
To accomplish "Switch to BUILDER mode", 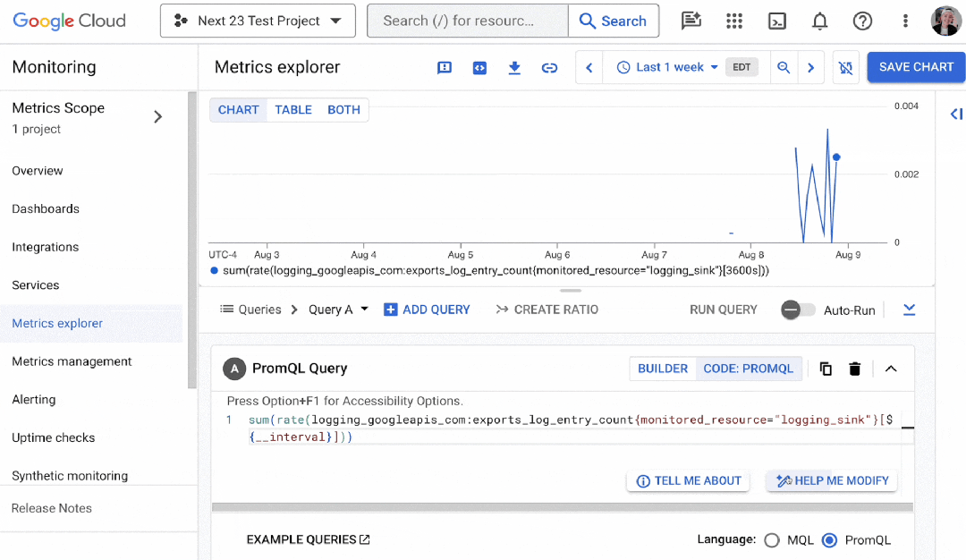I will click(663, 369).
